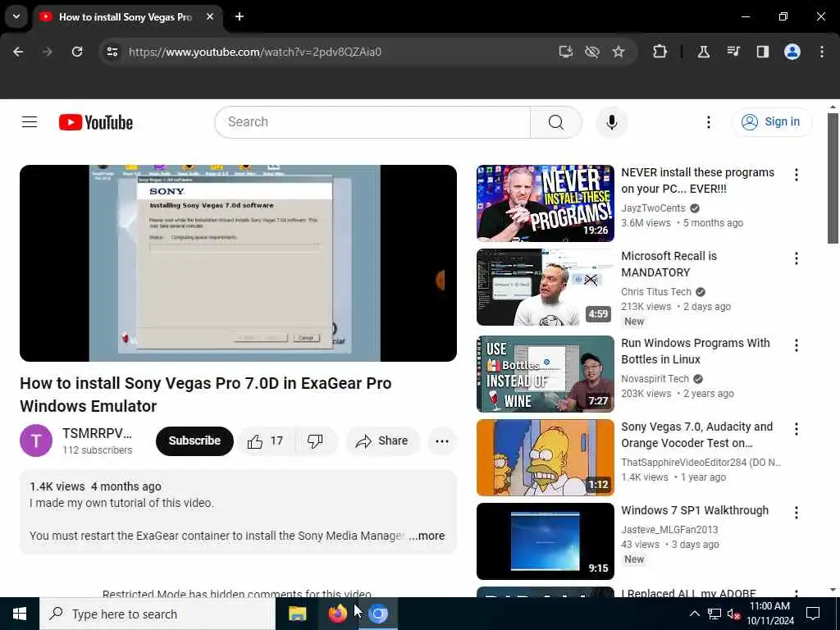Close the Sony Vegas YouTube tab
The width and height of the screenshot is (840, 630).
[x=210, y=16]
